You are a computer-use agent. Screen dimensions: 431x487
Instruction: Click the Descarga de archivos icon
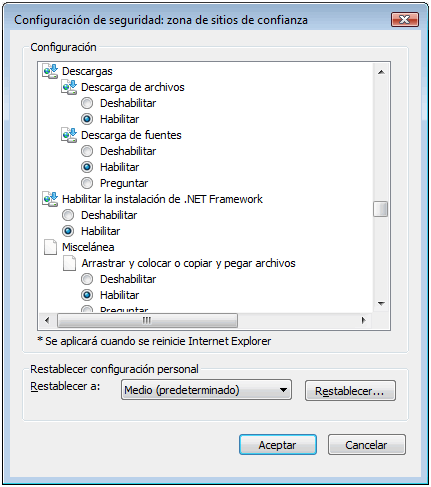pos(69,87)
